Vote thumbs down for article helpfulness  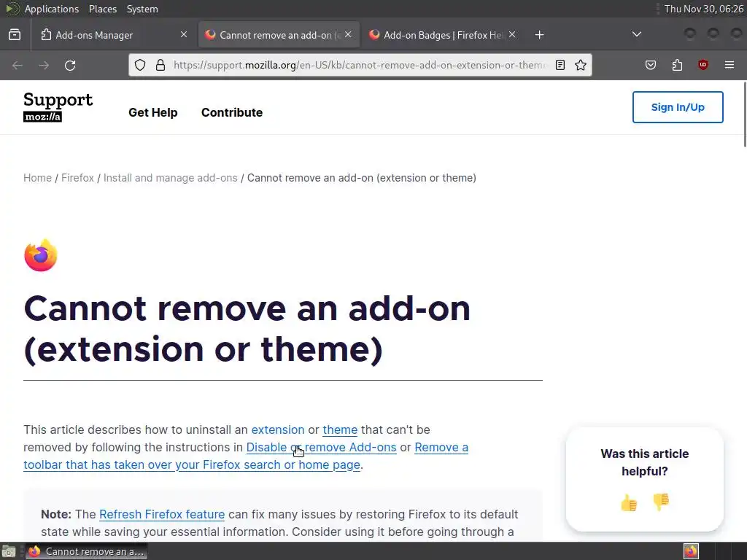pyautogui.click(x=661, y=502)
